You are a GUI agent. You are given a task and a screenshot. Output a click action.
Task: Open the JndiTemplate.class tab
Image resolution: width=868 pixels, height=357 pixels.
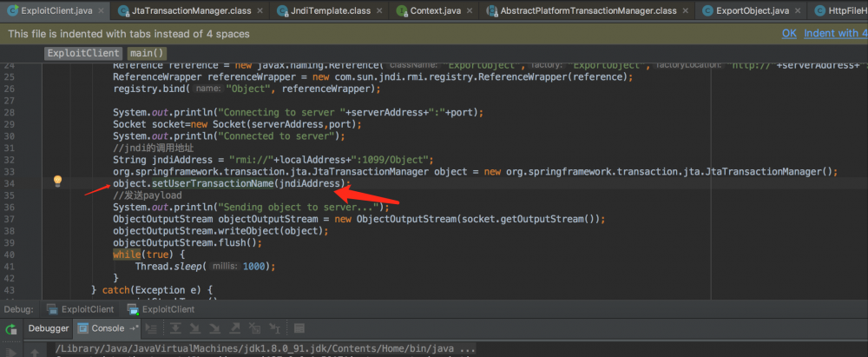(331, 10)
